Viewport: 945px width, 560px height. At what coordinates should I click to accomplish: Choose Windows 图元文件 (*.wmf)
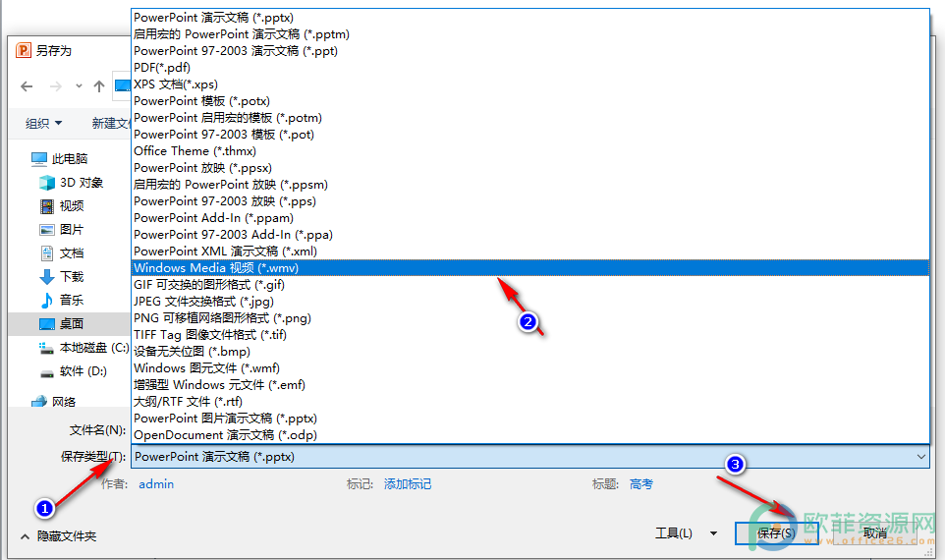coord(530,368)
